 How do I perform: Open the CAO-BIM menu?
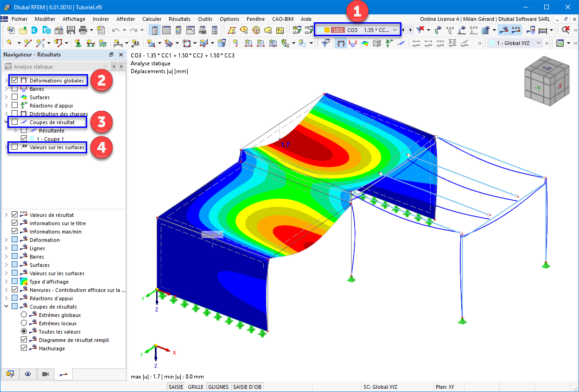tap(282, 19)
